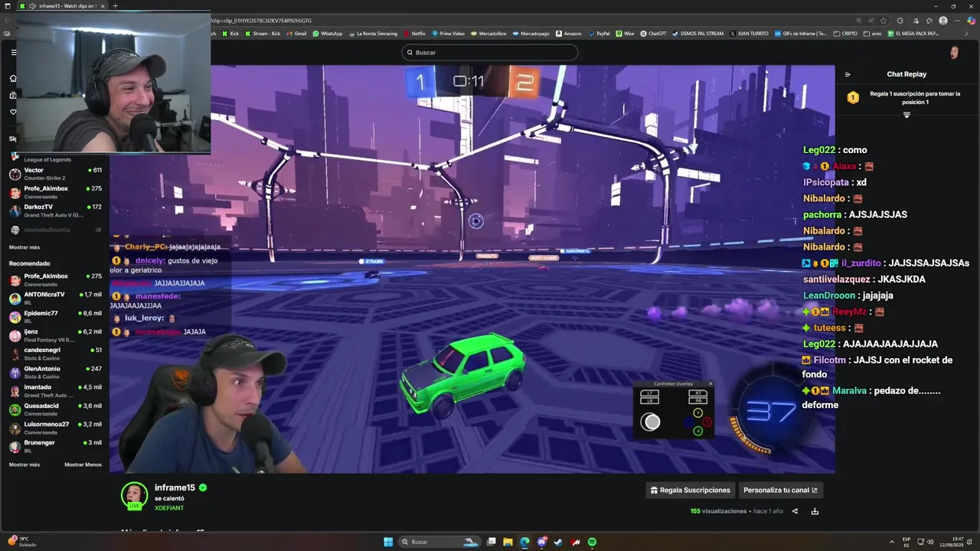Download the clip using the download icon

coord(815,511)
